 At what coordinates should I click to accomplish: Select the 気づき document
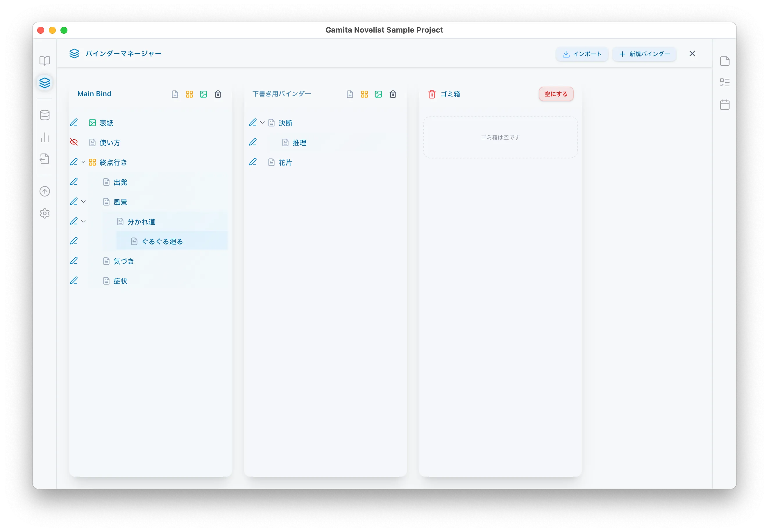124,261
